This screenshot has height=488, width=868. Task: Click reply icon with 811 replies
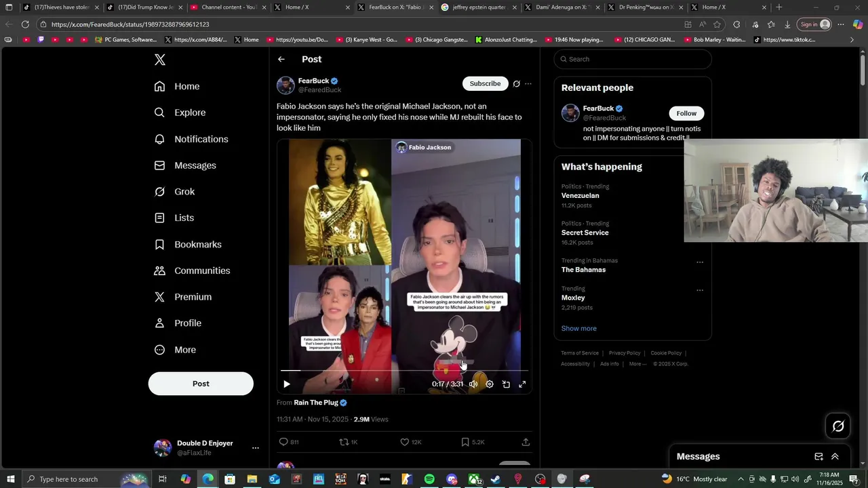pyautogui.click(x=283, y=442)
